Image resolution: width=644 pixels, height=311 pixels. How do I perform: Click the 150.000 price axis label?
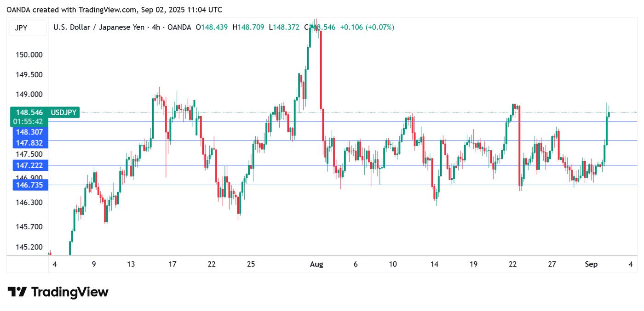tap(29, 55)
